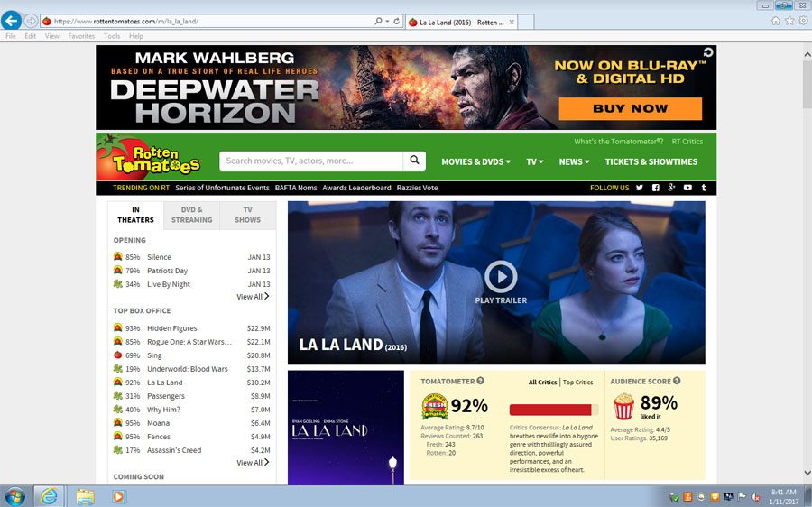Click the refresh icon in address bar
This screenshot has width=812, height=507.
coord(397,22)
